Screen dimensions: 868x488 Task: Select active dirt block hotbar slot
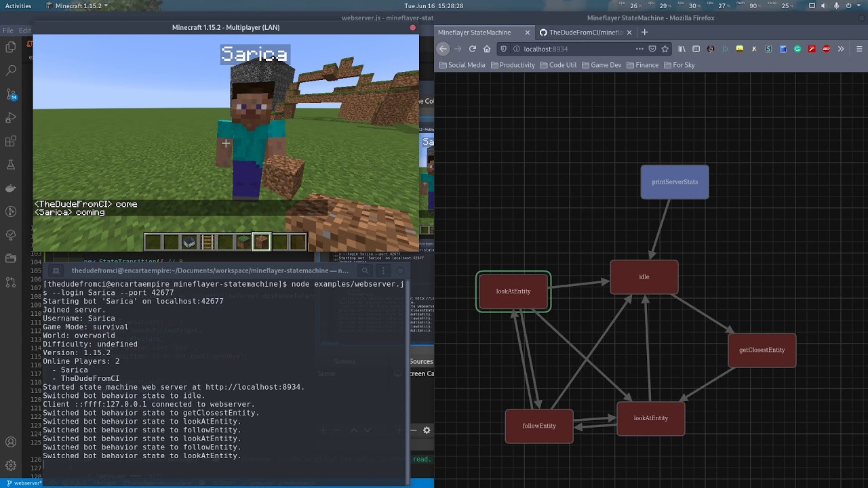click(262, 241)
